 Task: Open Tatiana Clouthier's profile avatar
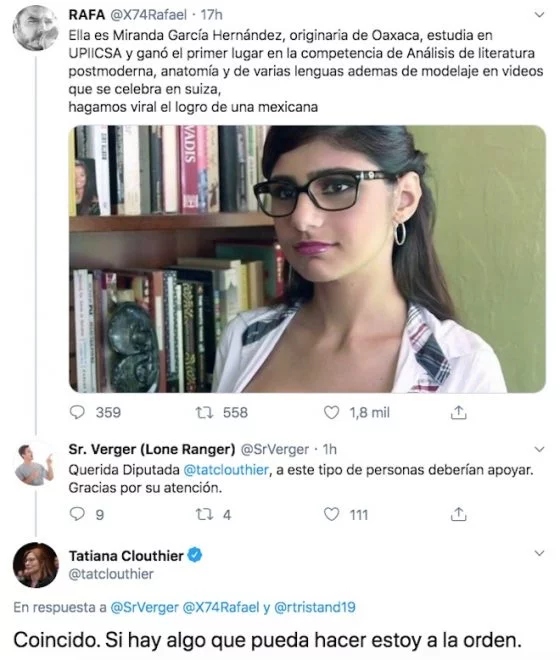[35, 565]
